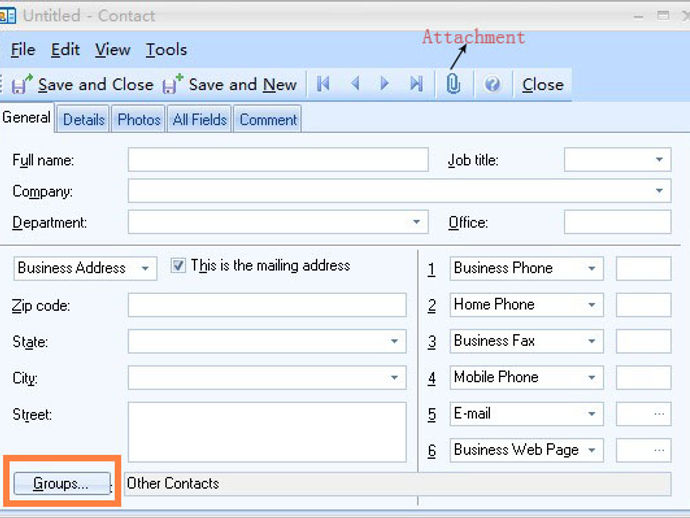The image size is (690, 518).
Task: Click the Groups... button
Action: coord(62,484)
